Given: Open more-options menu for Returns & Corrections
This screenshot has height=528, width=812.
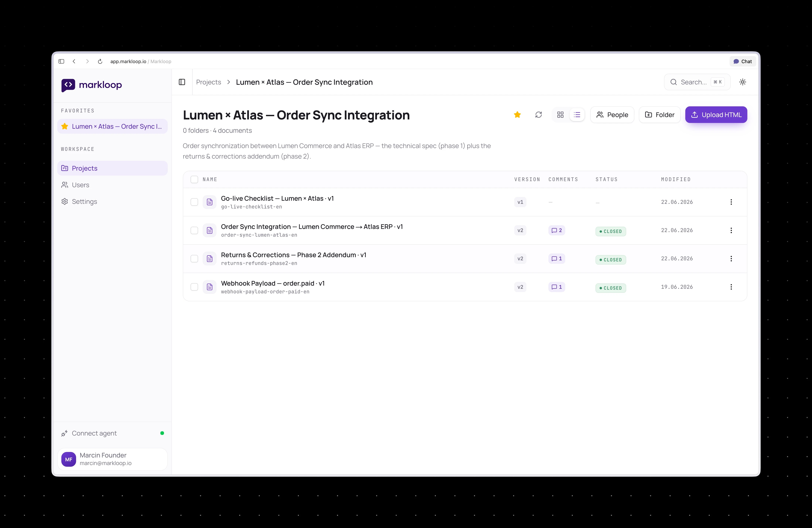Looking at the screenshot, I should click(731, 258).
